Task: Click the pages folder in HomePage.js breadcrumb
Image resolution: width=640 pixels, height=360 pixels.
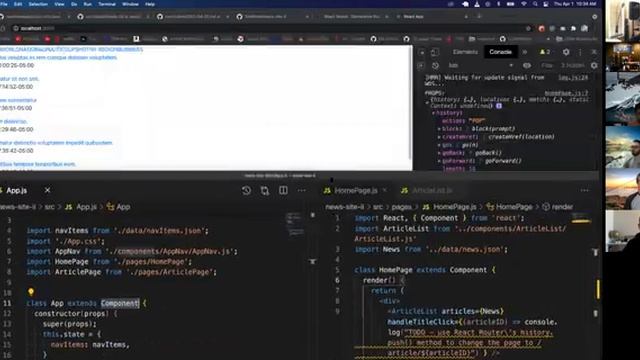Action: point(402,207)
